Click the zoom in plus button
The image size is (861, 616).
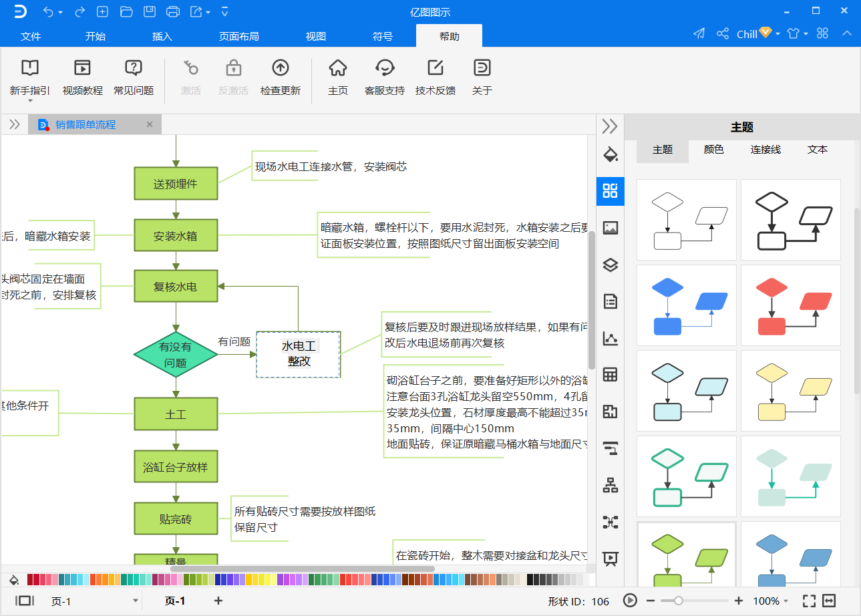point(739,601)
